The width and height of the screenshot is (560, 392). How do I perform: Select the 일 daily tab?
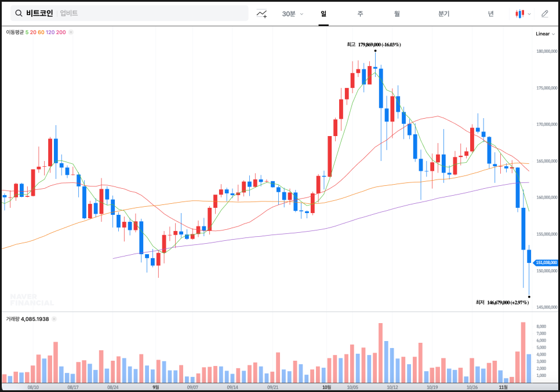(323, 13)
